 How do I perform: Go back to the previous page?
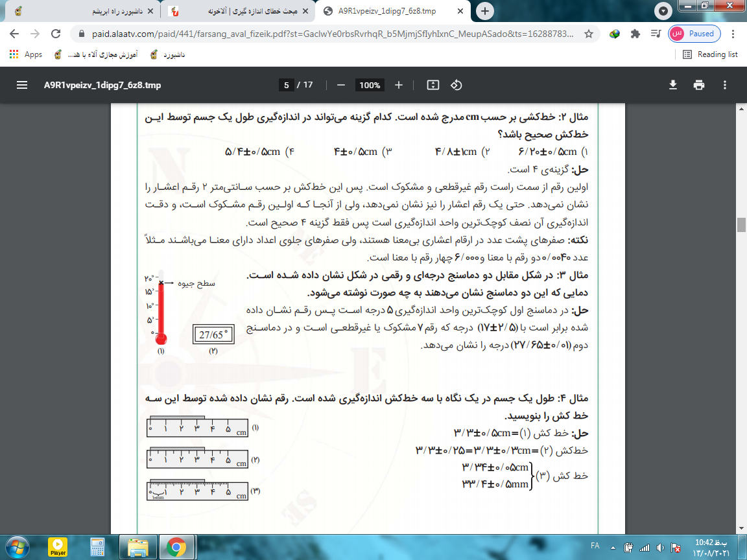point(14,34)
